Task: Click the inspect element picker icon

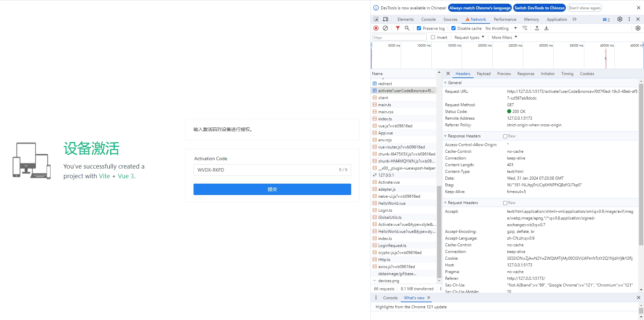Action: coord(376,19)
